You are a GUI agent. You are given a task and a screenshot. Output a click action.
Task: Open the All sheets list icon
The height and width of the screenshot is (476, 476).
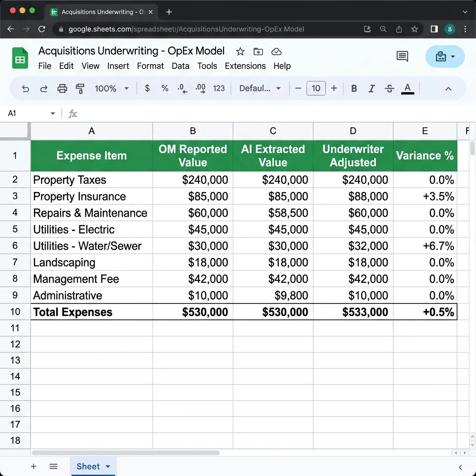[x=53, y=466]
